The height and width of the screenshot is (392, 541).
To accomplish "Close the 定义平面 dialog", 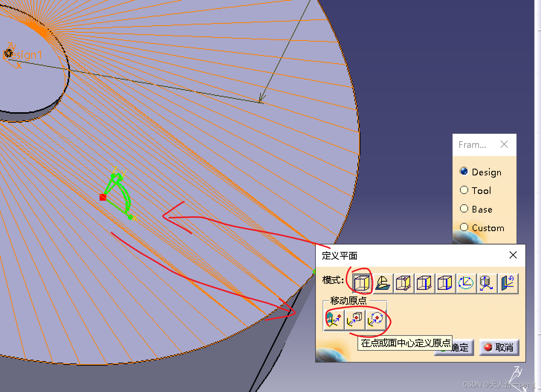I will pos(513,255).
